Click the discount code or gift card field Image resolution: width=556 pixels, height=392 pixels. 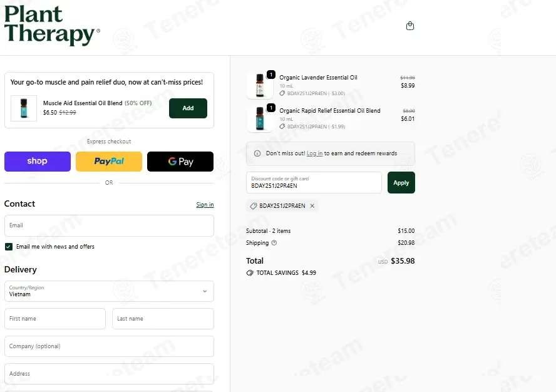pos(314,183)
